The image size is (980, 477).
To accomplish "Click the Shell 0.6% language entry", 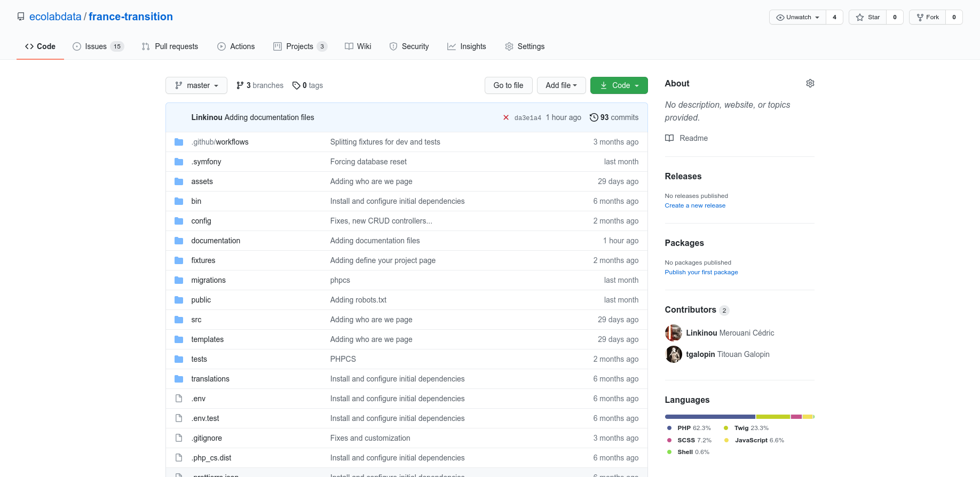I will point(689,452).
